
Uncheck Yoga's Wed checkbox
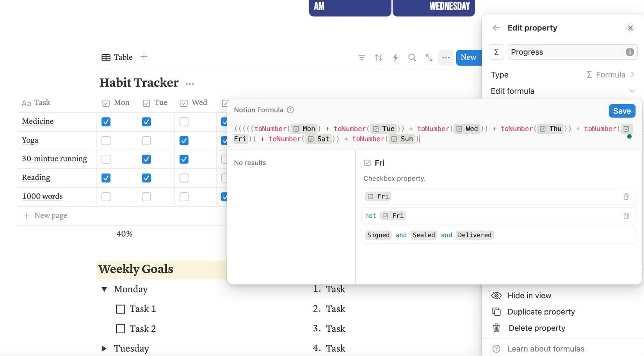(x=184, y=141)
